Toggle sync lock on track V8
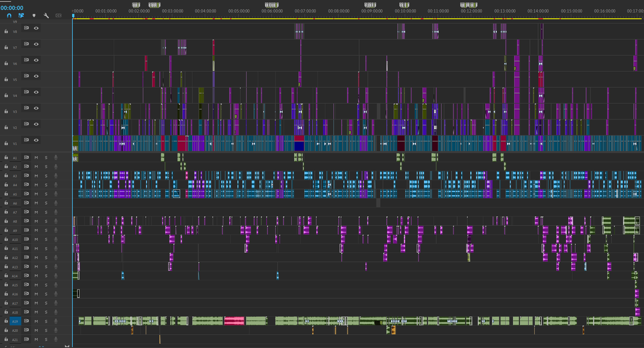 pyautogui.click(x=26, y=28)
